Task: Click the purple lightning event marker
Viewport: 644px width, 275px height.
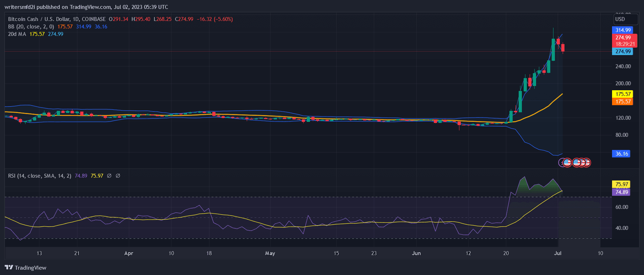Action: click(562, 163)
